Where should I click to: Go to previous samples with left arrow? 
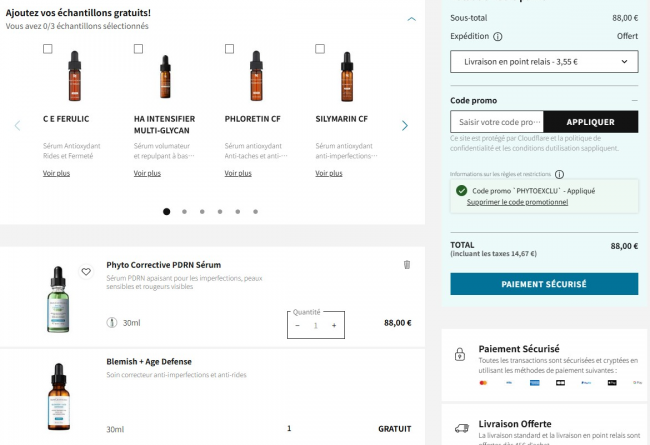[17, 126]
